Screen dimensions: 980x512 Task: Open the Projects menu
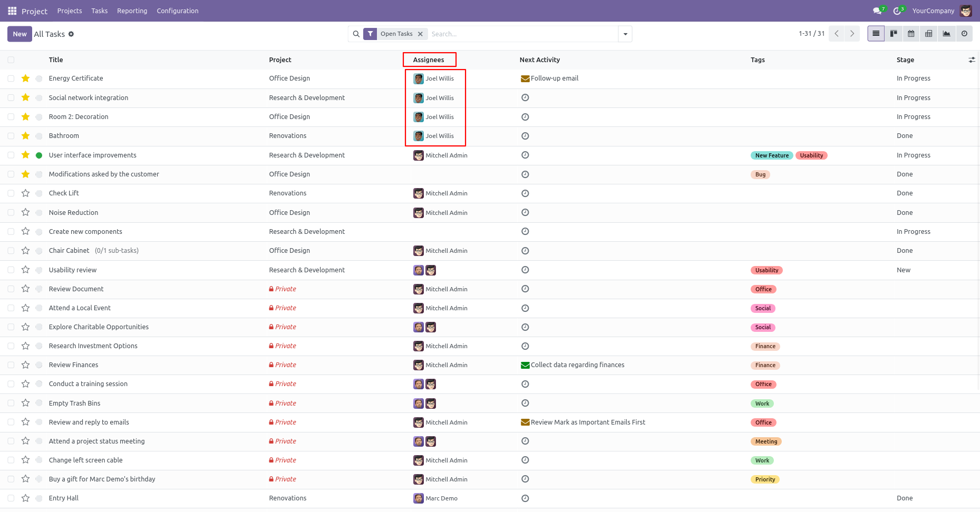(70, 11)
